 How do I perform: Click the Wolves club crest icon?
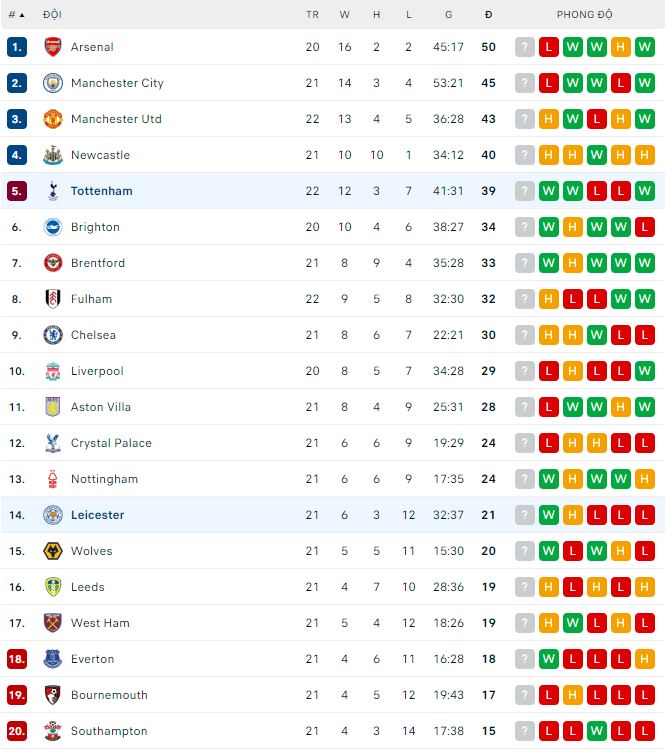53,551
